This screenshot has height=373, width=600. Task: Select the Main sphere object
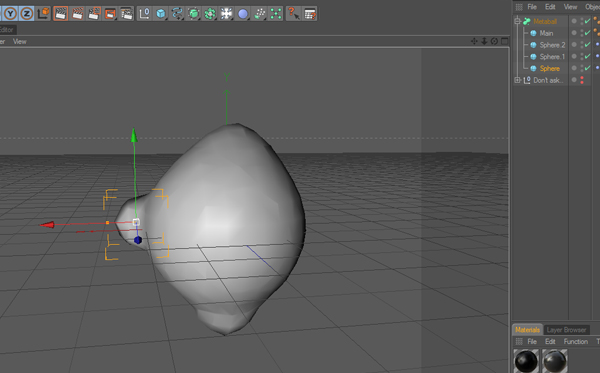[x=546, y=33]
